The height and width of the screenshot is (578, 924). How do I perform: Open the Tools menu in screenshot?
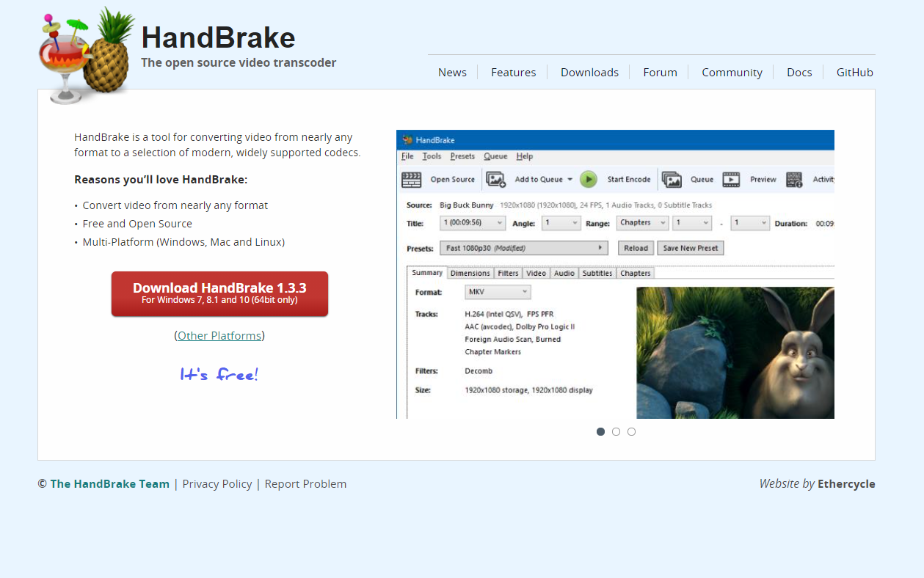(x=432, y=156)
